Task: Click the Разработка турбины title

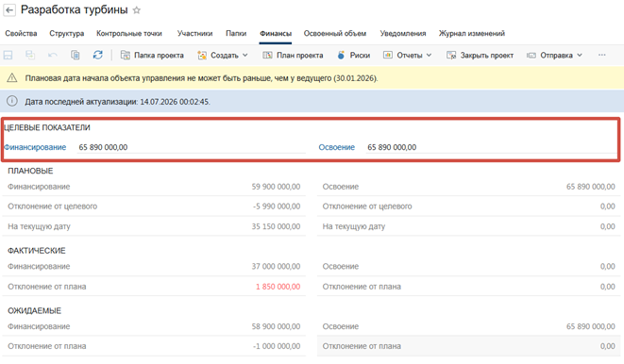Action: coord(74,10)
